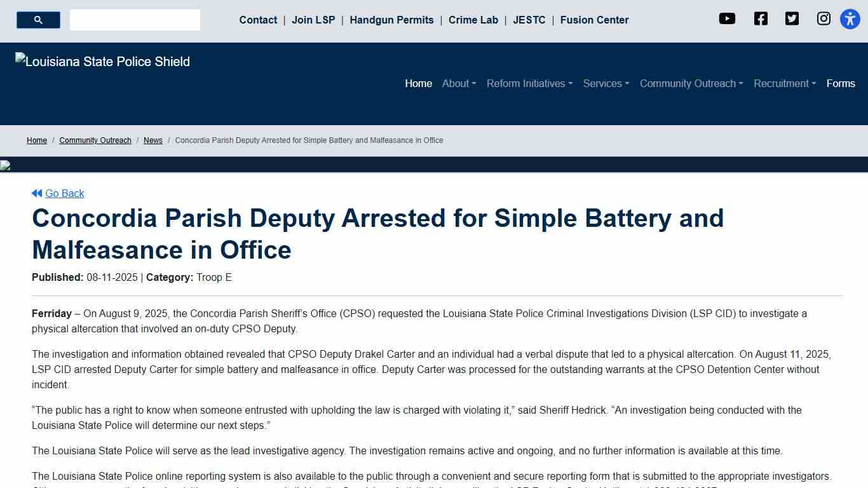The height and width of the screenshot is (488, 868).
Task: Click inside the search text field
Action: (135, 20)
